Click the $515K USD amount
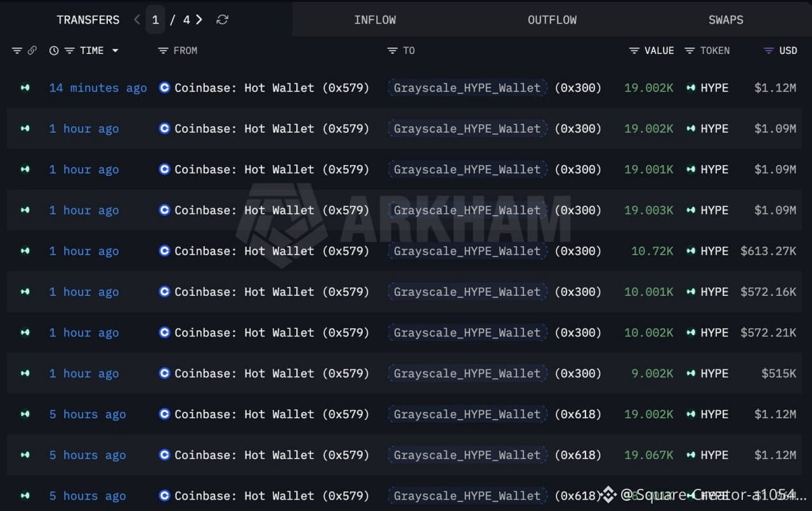812x511 pixels. 779,373
